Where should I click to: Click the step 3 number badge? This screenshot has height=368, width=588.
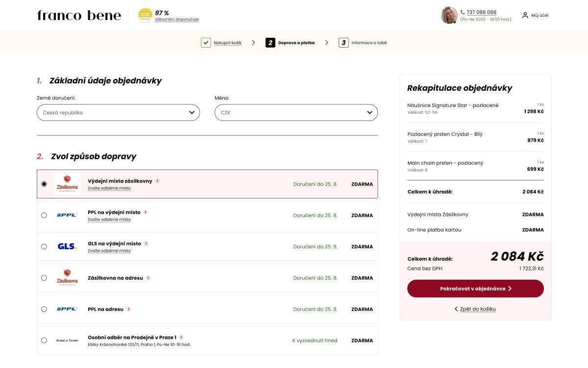point(343,43)
